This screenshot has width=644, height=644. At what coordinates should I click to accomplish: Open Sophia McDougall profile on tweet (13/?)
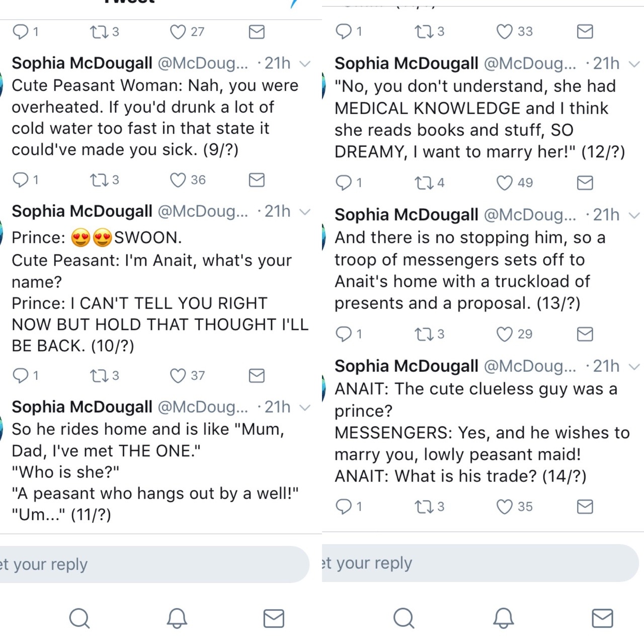tap(406, 215)
